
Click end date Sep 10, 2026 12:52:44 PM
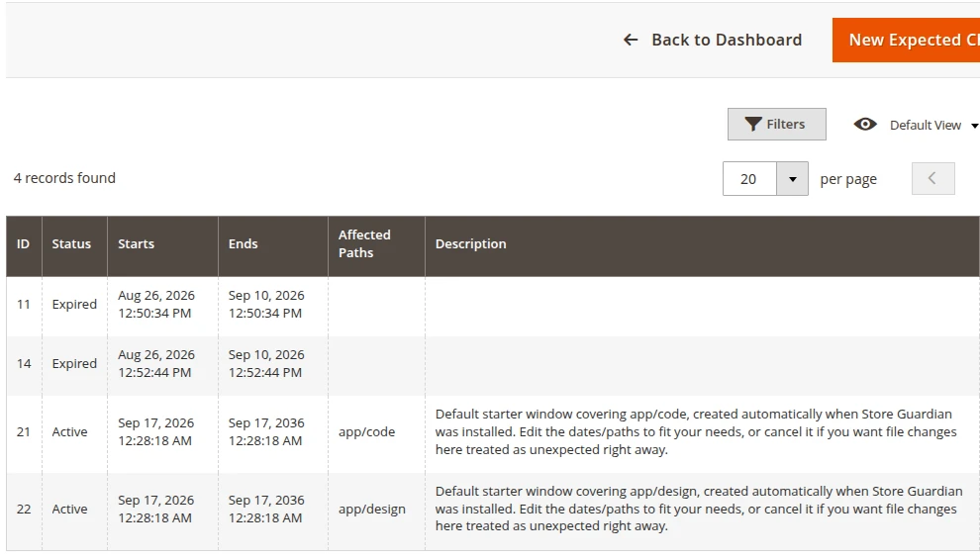point(266,363)
